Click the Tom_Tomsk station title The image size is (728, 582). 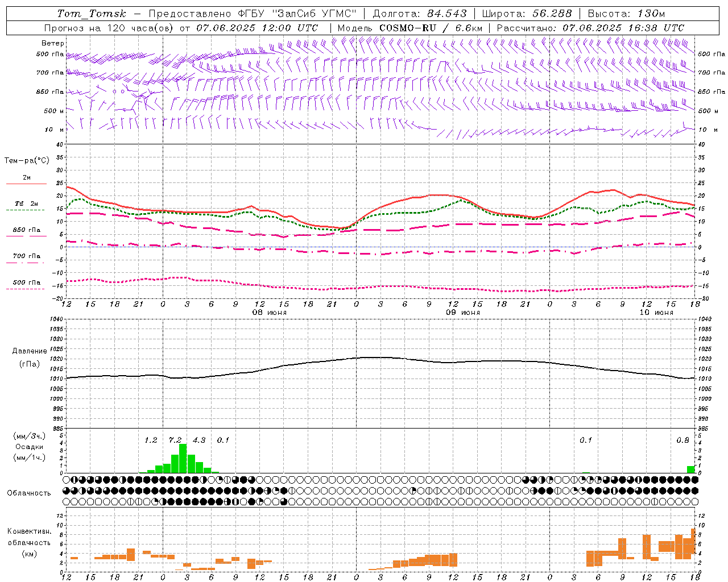click(92, 14)
